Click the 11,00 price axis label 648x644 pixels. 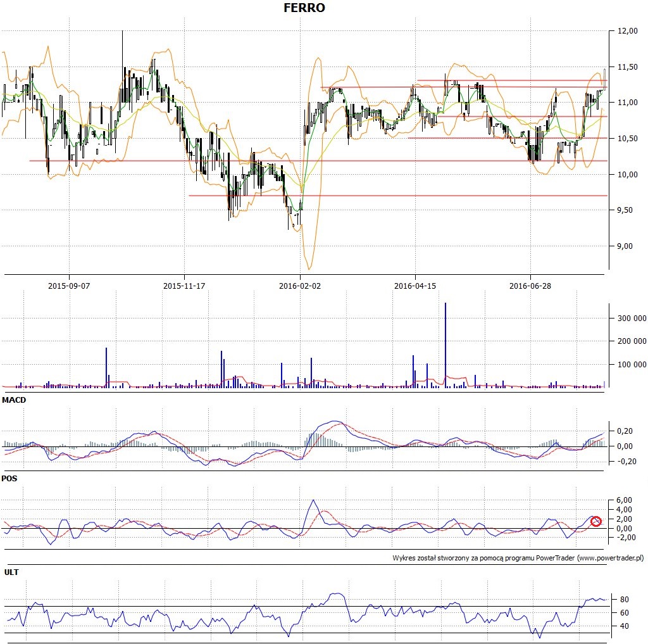(627, 103)
